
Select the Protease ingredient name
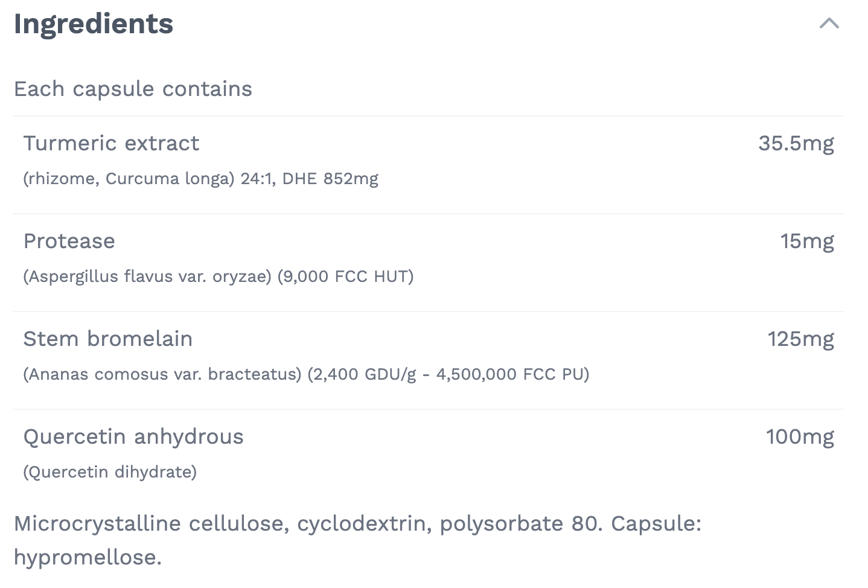point(69,241)
